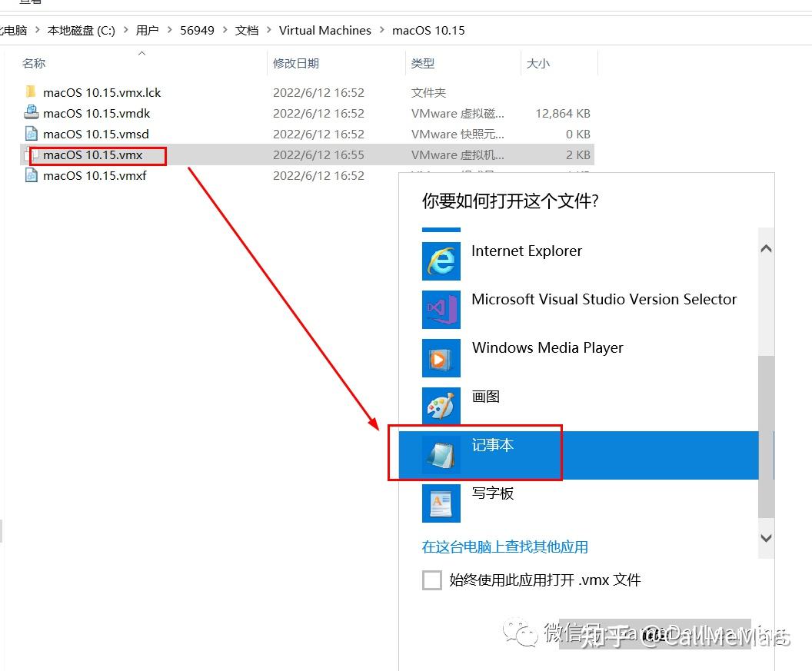The image size is (812, 671).
Task: Click the macOS 10.15.vmsd file icon
Action: (x=31, y=134)
